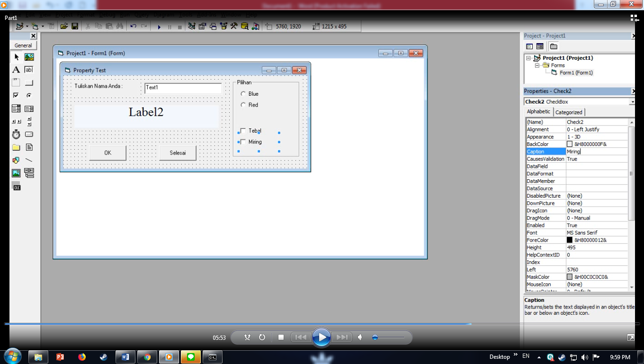The width and height of the screenshot is (644, 364).
Task: Open the Data View Window from the toolbar
Action: click(244, 27)
